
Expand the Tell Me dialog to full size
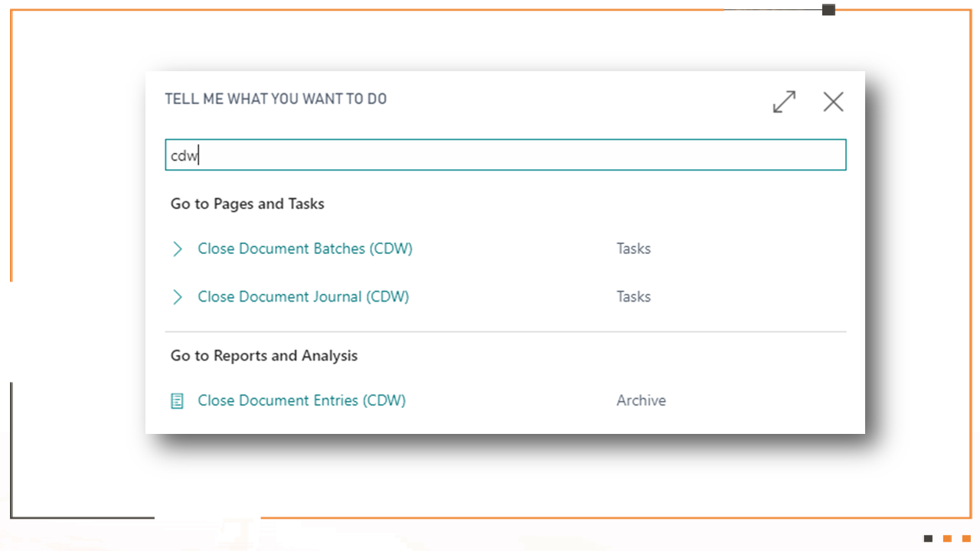784,102
